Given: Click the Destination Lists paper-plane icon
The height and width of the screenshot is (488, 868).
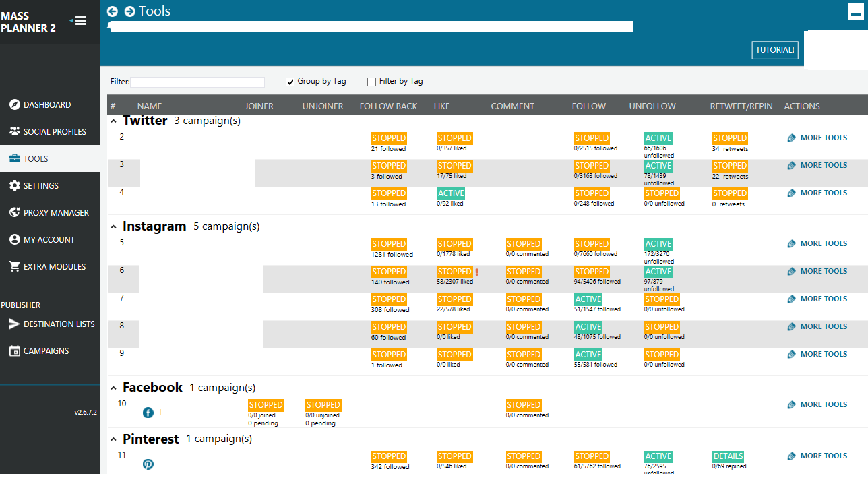Looking at the screenshot, I should point(14,324).
